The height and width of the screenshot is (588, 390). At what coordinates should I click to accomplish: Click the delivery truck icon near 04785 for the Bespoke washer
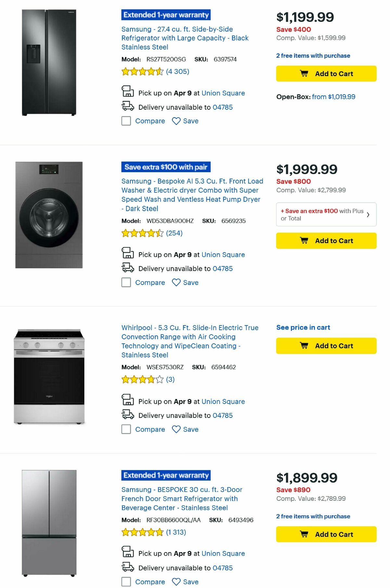129,268
